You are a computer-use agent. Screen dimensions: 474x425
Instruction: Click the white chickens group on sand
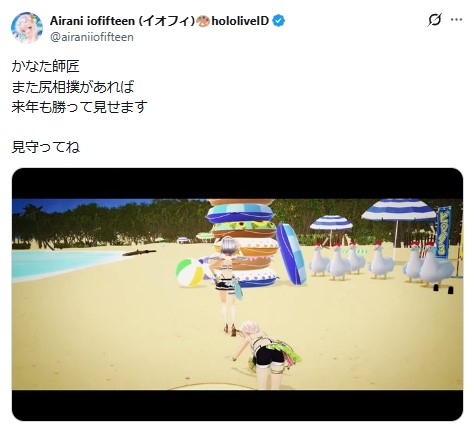[x=382, y=263]
